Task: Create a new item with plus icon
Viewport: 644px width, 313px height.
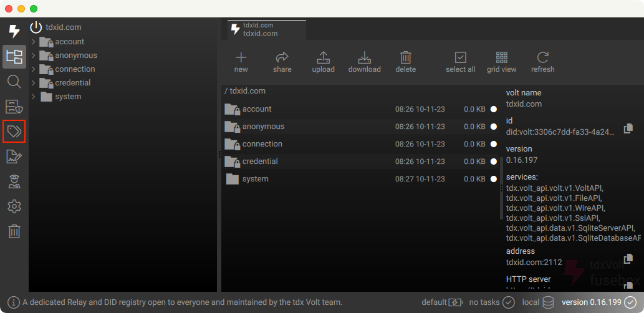Action: pyautogui.click(x=241, y=62)
